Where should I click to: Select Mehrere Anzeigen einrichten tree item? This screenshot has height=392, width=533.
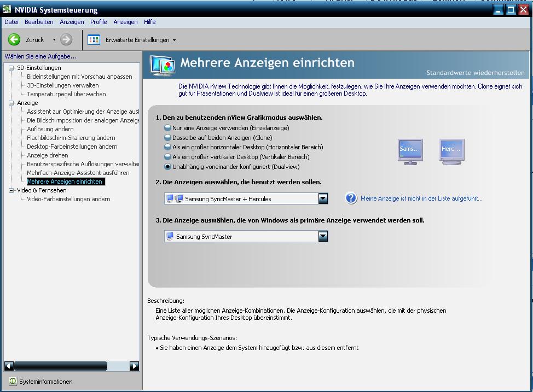[66, 182]
